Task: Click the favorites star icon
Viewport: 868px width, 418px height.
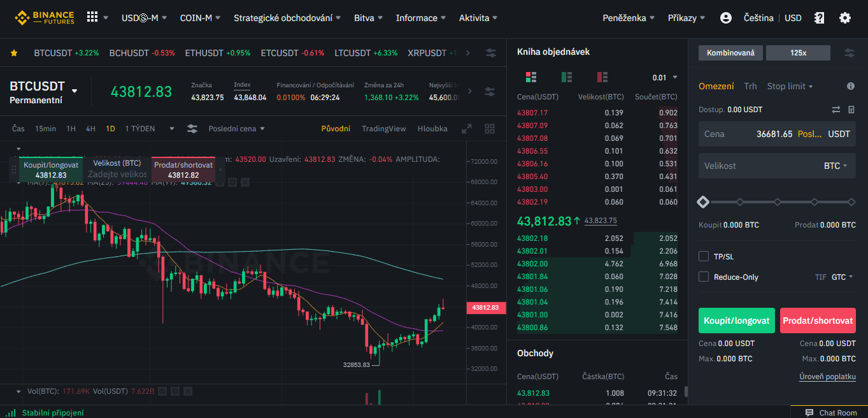Action: coord(14,53)
